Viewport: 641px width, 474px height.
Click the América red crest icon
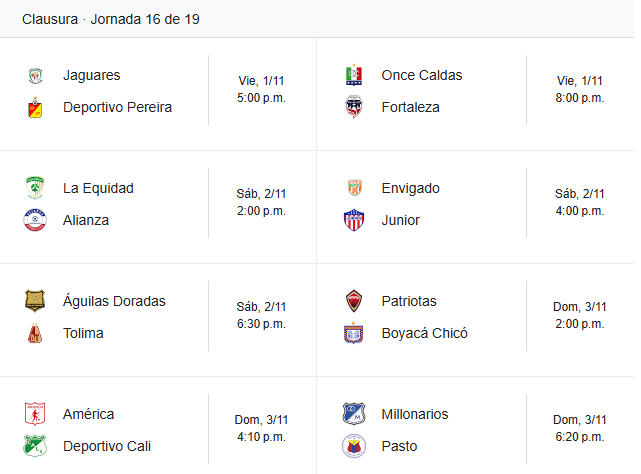click(x=35, y=414)
